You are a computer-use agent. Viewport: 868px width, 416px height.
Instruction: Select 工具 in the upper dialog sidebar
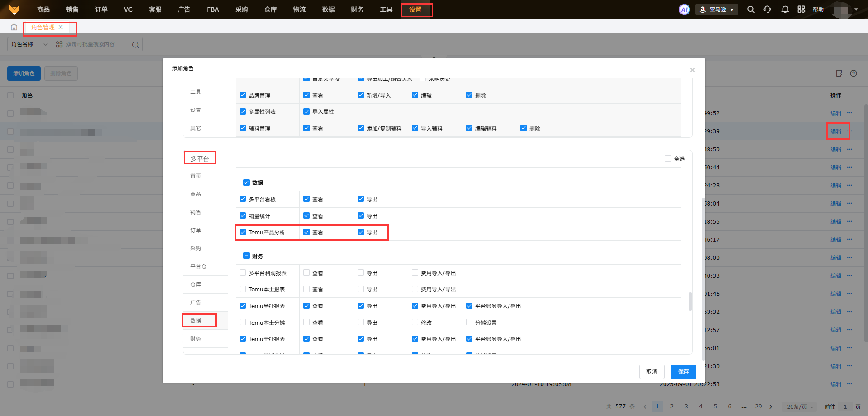(206, 92)
